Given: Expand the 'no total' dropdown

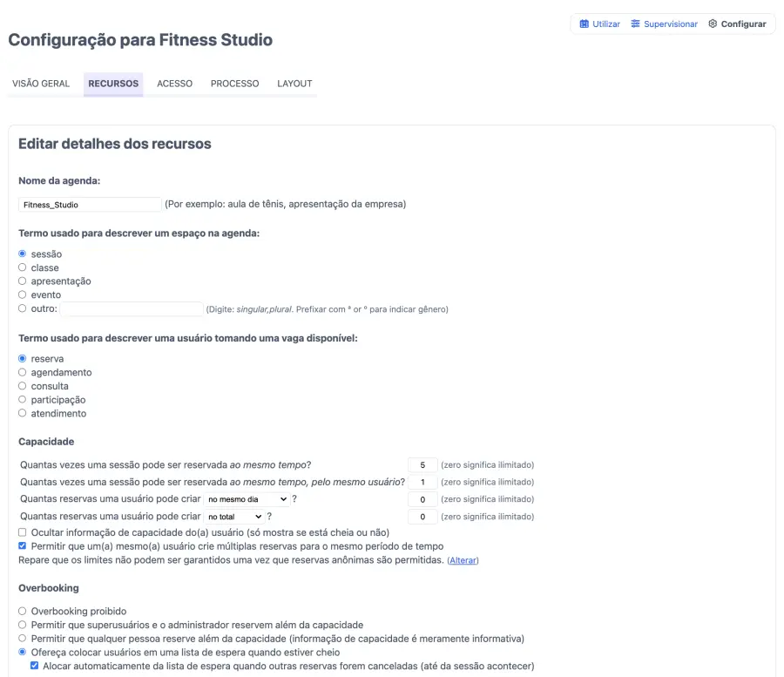Looking at the screenshot, I should point(233,517).
